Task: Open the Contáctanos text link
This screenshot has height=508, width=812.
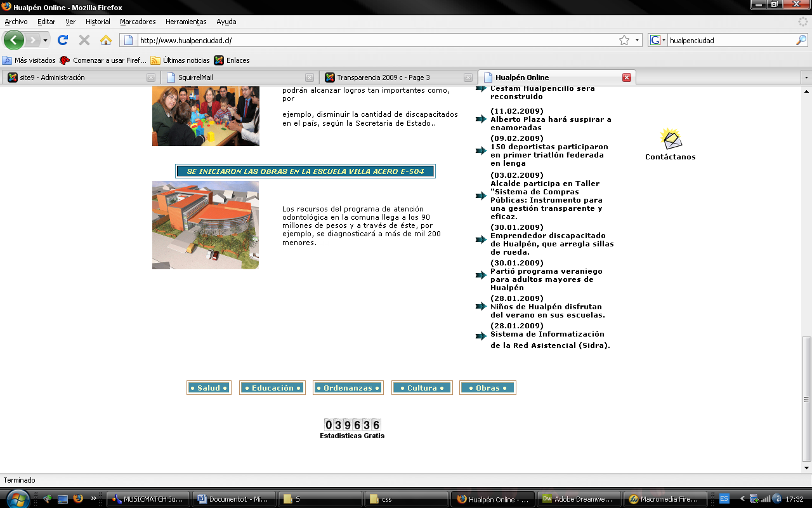Action: (671, 157)
